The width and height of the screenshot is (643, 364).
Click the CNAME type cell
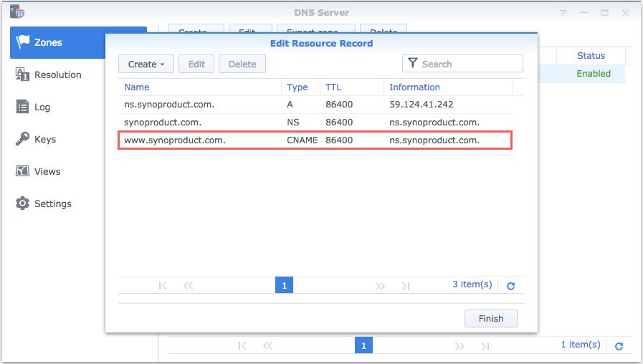(303, 140)
